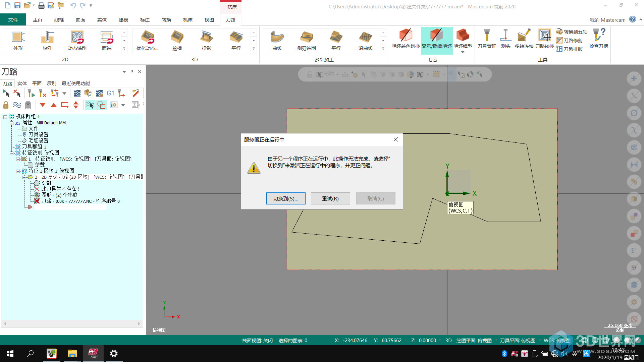The width and height of the screenshot is (644, 362).
Task: Open 多轴连接 multiaxis link
Action: (x=524, y=40)
